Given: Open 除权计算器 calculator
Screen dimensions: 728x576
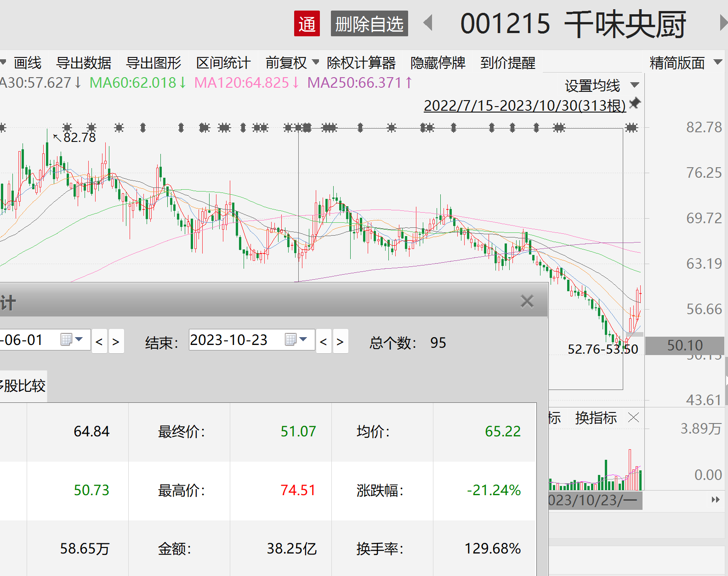Looking at the screenshot, I should tap(361, 63).
